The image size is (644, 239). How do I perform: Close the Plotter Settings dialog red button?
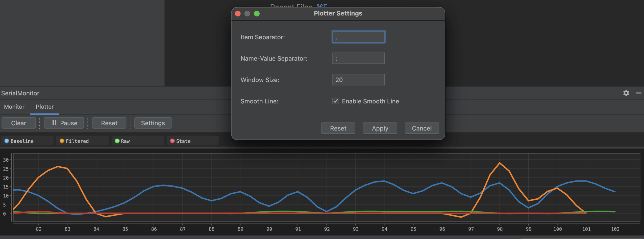tap(238, 14)
